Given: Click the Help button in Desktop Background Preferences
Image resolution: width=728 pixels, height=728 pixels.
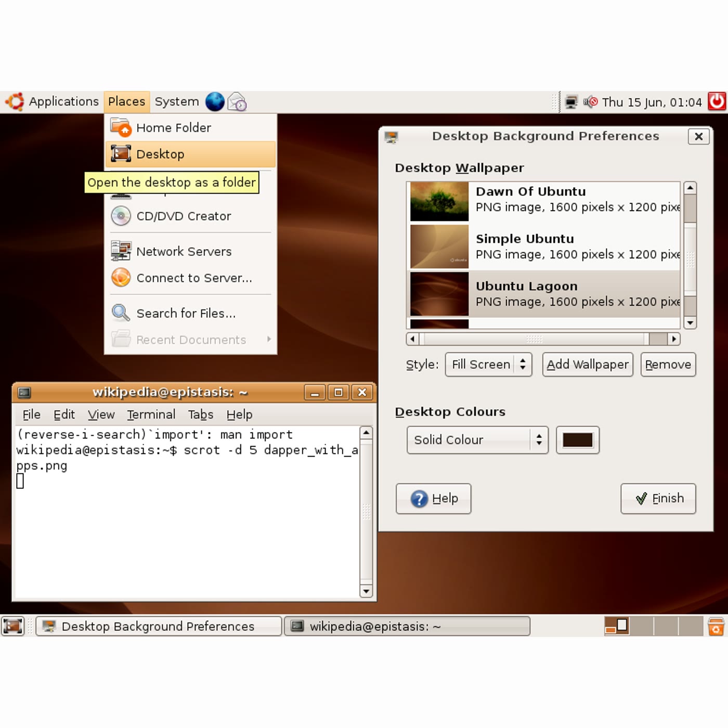Looking at the screenshot, I should click(x=434, y=499).
